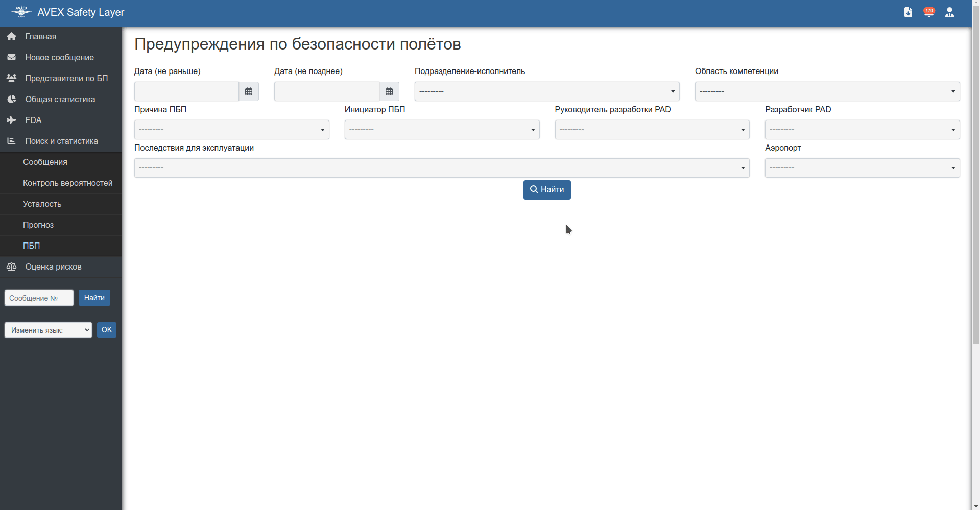Open the Причина ПБП dropdown
This screenshot has width=980, height=510.
[x=231, y=129]
